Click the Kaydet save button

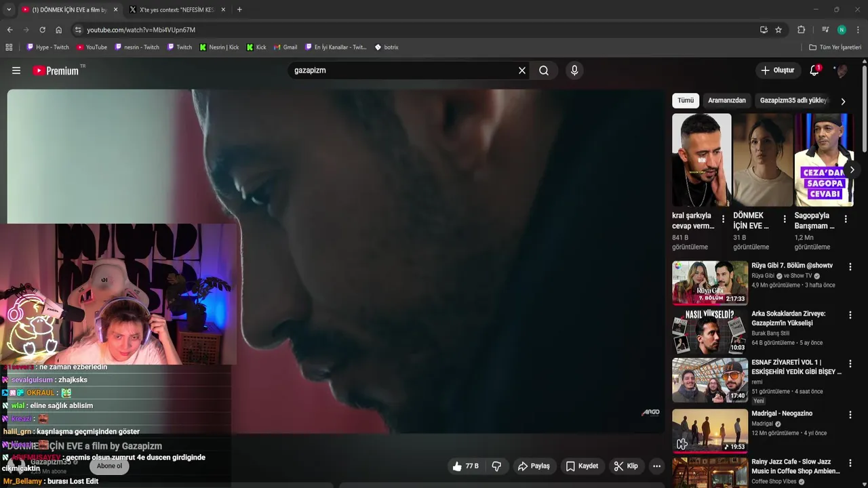582,466
